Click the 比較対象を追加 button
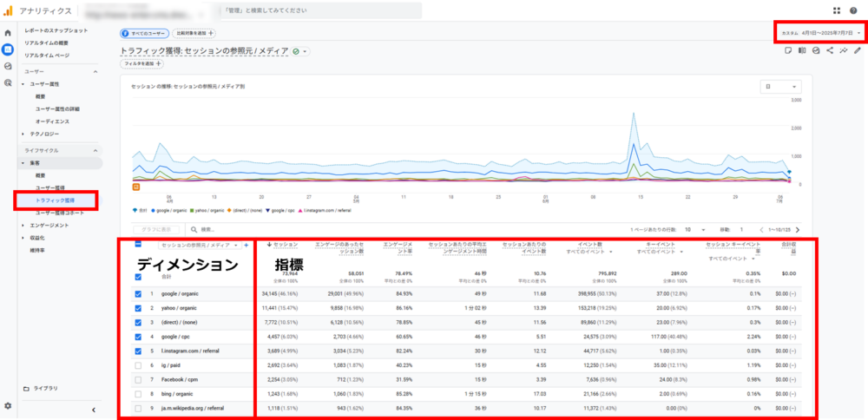 [195, 33]
